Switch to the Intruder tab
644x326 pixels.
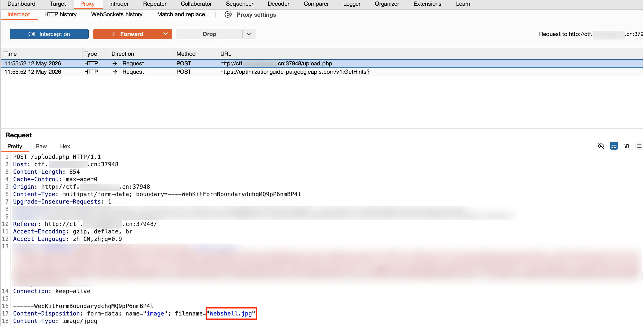(119, 4)
